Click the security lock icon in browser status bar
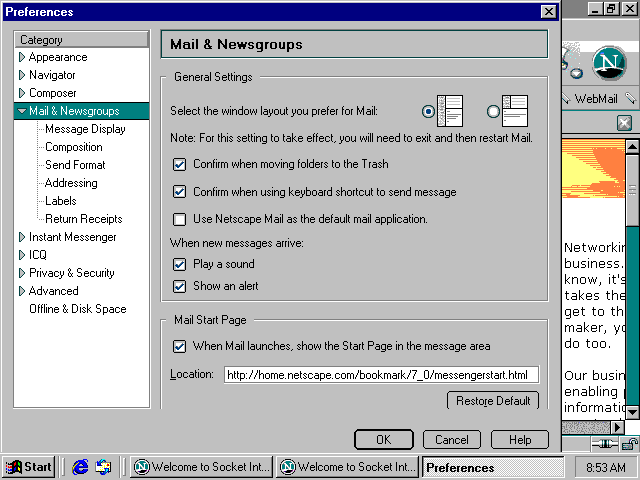The height and width of the screenshot is (480, 640). pyautogui.click(x=629, y=444)
